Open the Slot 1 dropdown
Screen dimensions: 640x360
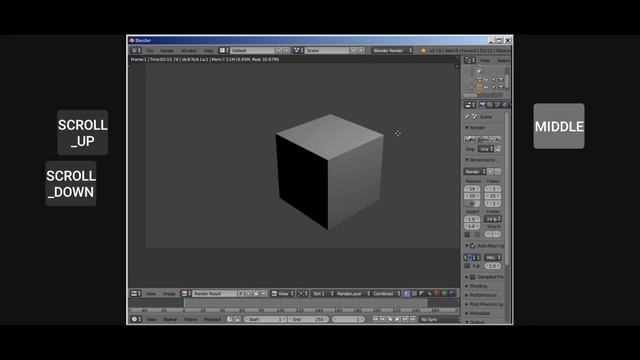tap(323, 293)
